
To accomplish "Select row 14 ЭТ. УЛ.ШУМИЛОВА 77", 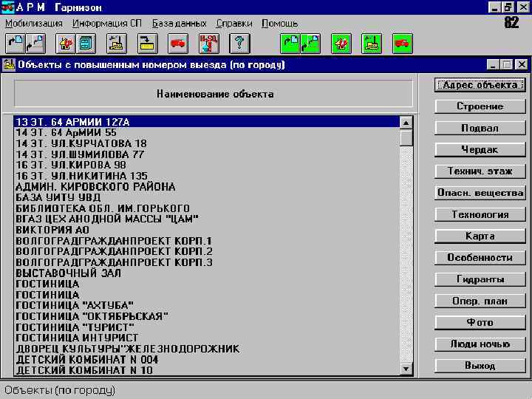I will point(207,154).
